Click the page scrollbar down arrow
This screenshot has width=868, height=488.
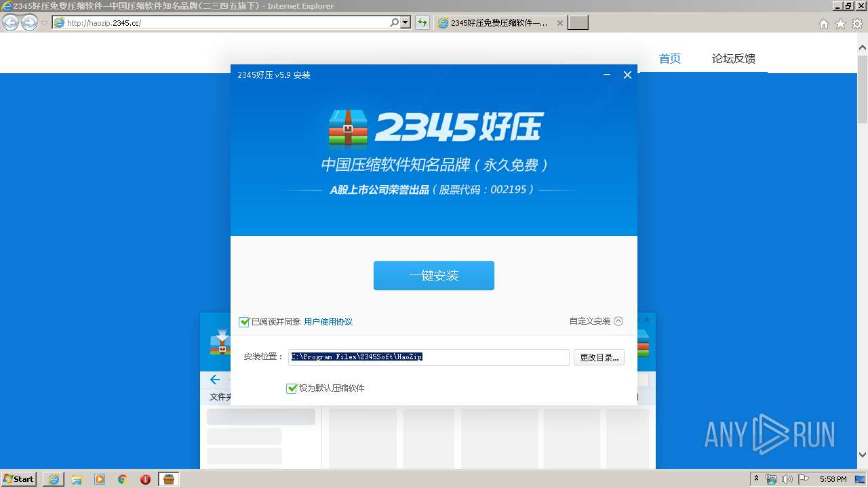coord(863,455)
